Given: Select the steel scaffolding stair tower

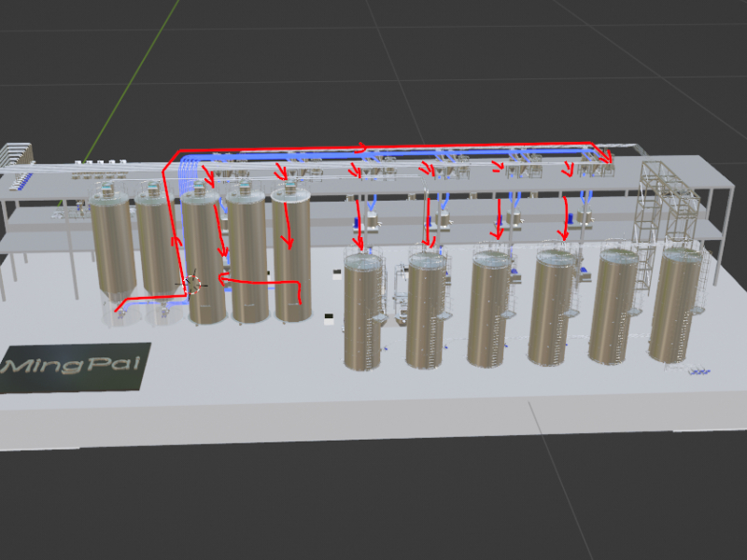Looking at the screenshot, I should coord(667,228).
